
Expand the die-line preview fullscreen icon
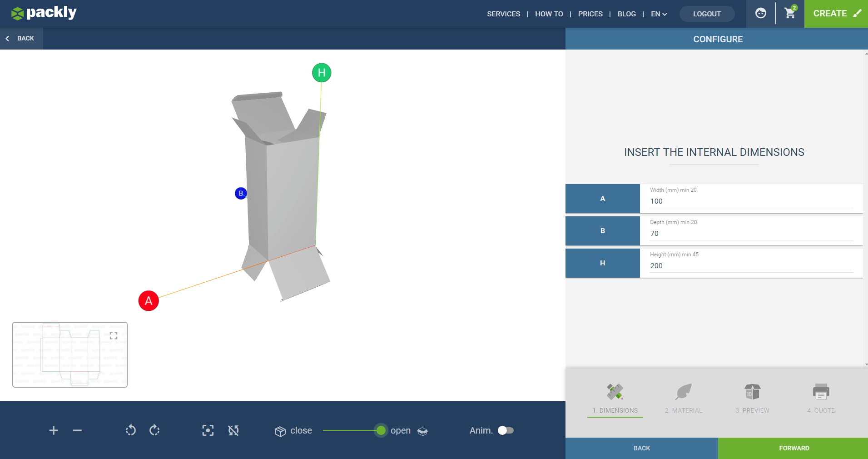coord(114,335)
